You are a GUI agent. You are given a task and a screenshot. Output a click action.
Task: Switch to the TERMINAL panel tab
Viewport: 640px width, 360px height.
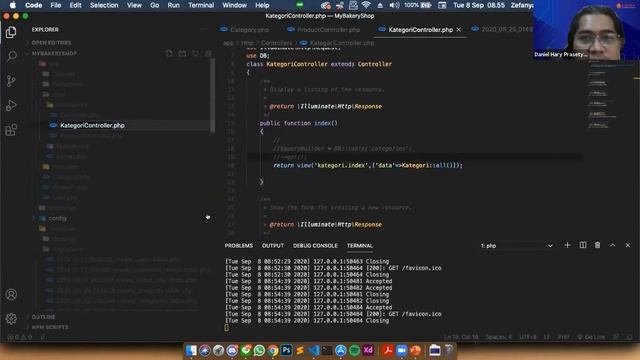click(360, 246)
